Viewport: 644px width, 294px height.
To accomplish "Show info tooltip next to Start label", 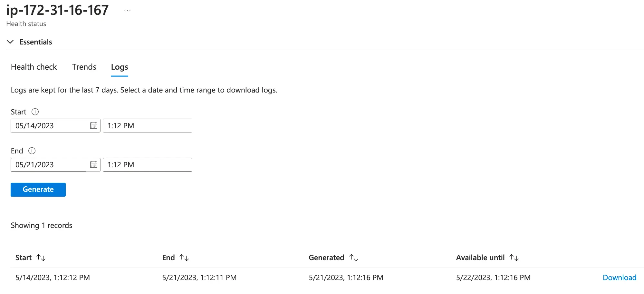I will click(x=35, y=112).
